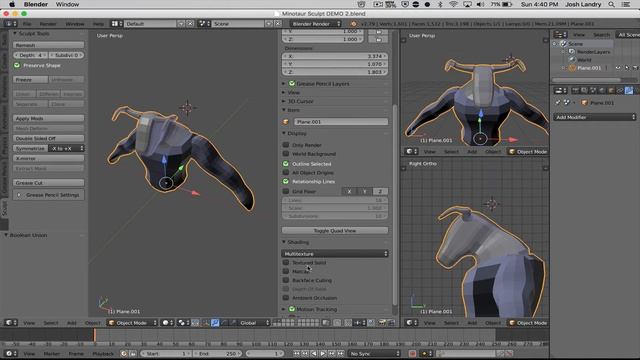Viewport: 640px width, 360px height.
Task: Select the translate manipulator arrow icon
Action: point(215,322)
